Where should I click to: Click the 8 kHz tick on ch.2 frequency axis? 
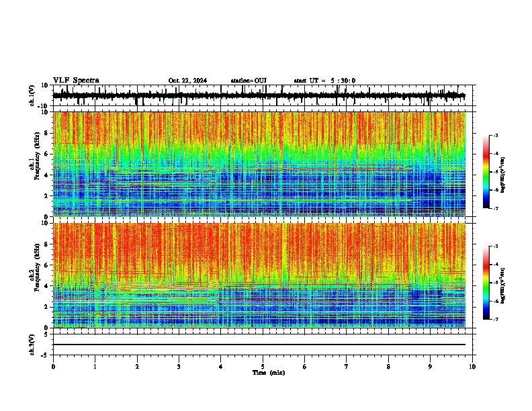coord(47,244)
